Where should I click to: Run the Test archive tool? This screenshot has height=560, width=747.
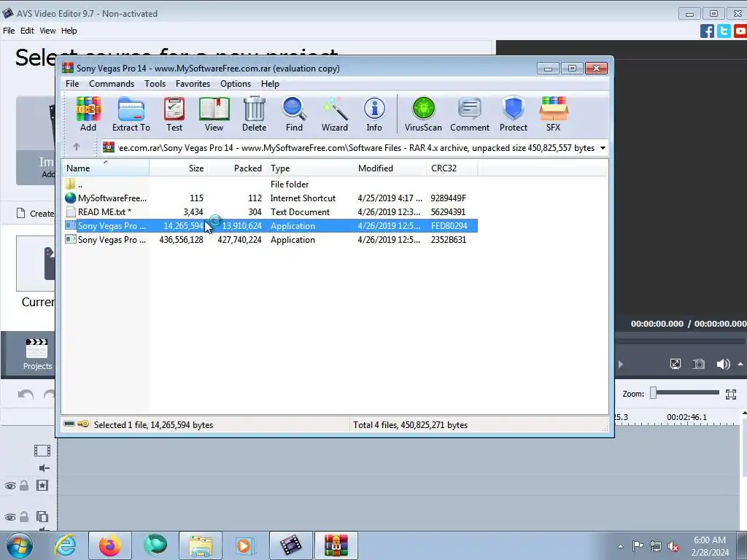tap(174, 114)
